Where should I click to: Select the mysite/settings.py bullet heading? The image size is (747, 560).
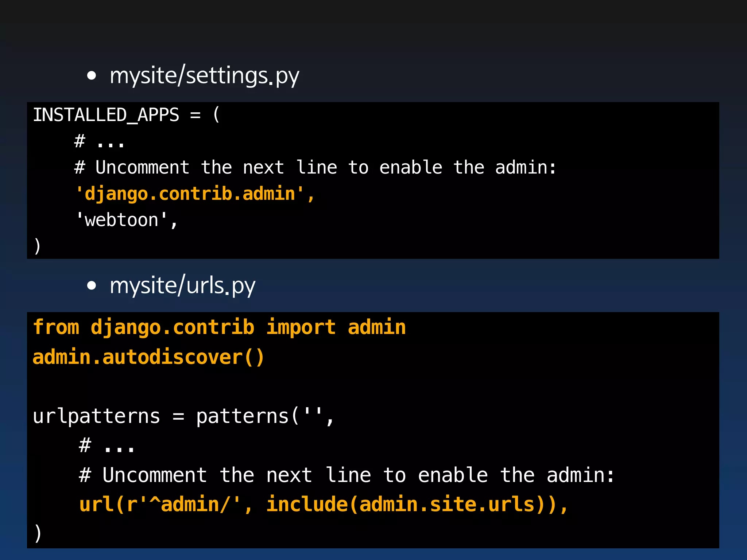pyautogui.click(x=204, y=75)
